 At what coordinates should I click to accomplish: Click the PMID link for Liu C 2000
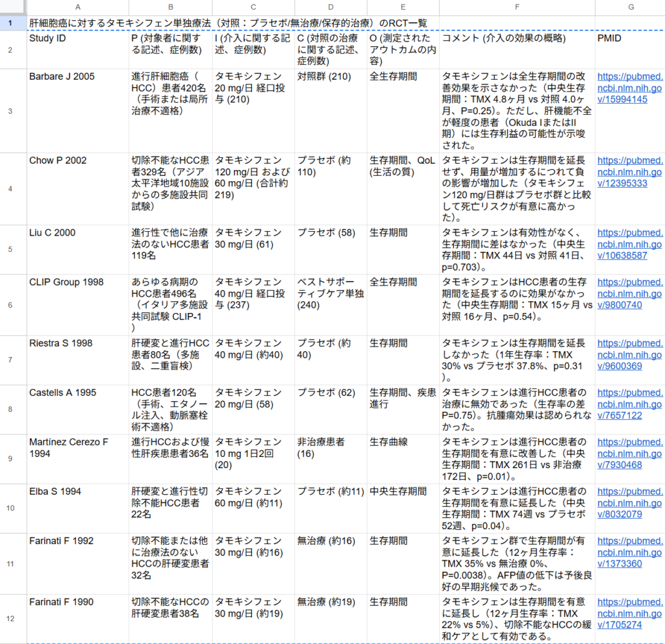click(x=629, y=244)
